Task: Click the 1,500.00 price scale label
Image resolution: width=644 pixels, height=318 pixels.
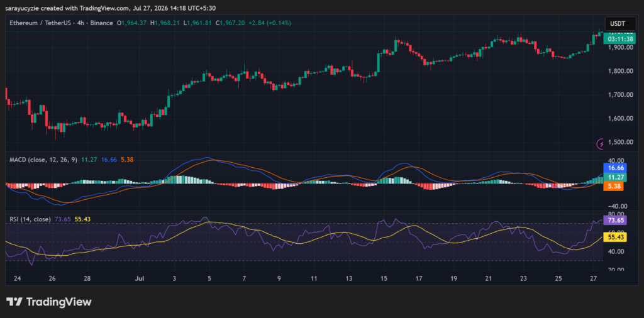Action: point(621,142)
